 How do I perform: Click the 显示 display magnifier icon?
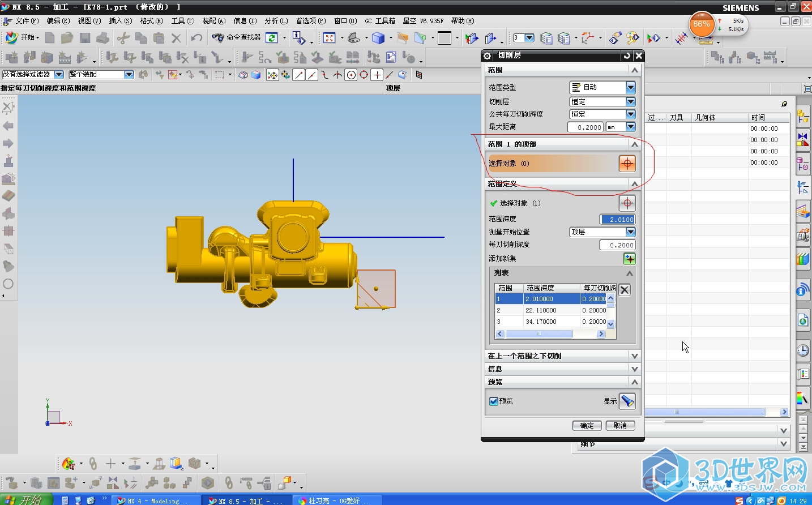point(627,401)
